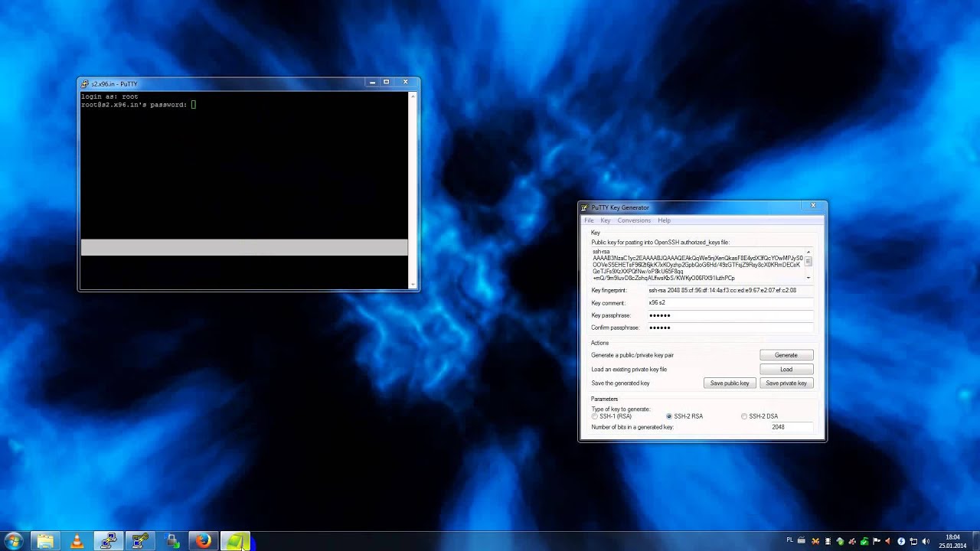Click the Generate button
The image size is (980, 551).
click(786, 355)
